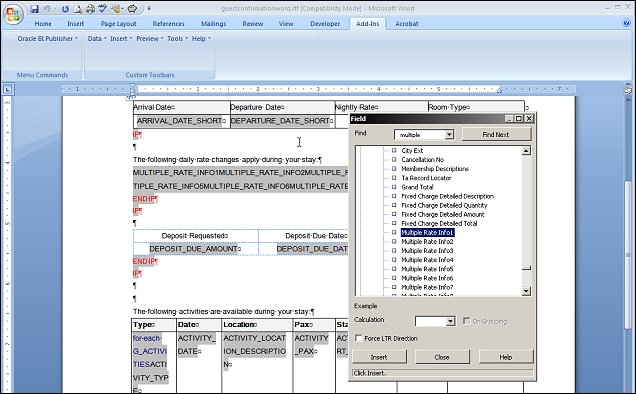Open the Insert dropdown in Custom Toolbars
This screenshot has height=394, width=636.
121,39
